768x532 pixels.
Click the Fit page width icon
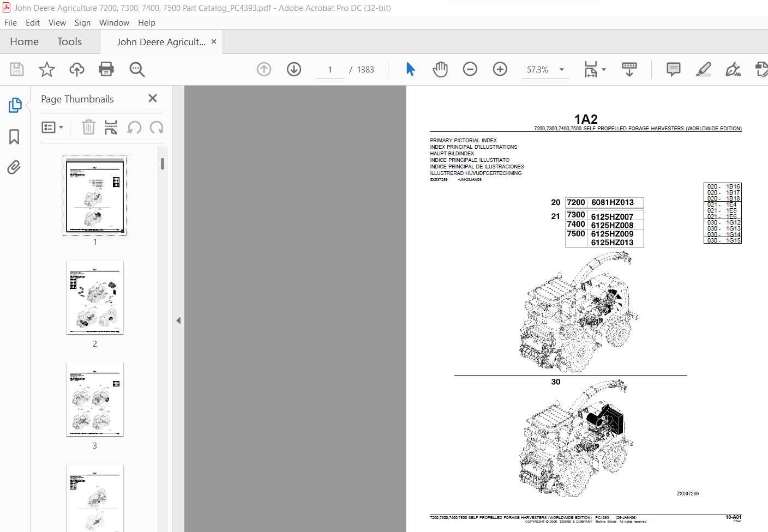591,69
